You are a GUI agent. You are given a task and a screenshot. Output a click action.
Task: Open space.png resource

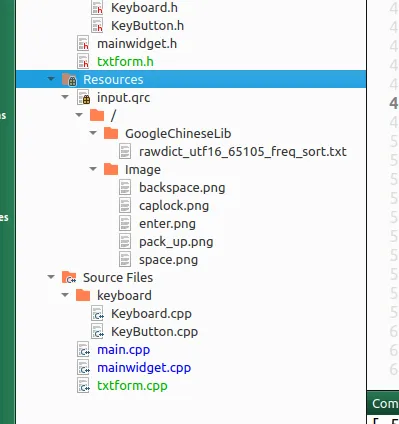(x=168, y=260)
